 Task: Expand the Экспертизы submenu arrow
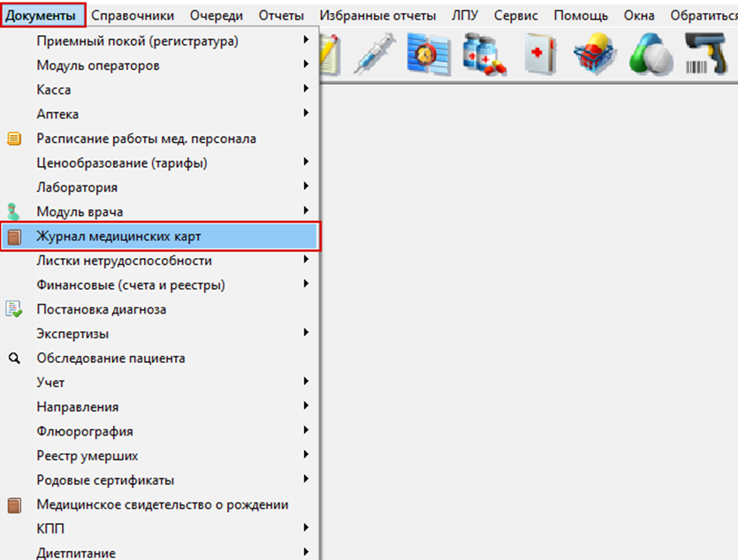(306, 332)
